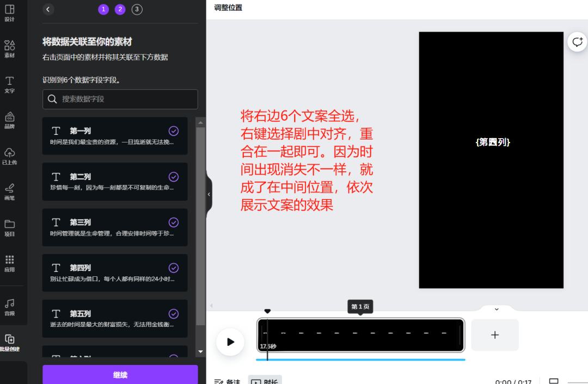This screenshot has width=588, height=384.
Task: Deselect the 第三列 data field checkmark
Action: pyautogui.click(x=174, y=222)
